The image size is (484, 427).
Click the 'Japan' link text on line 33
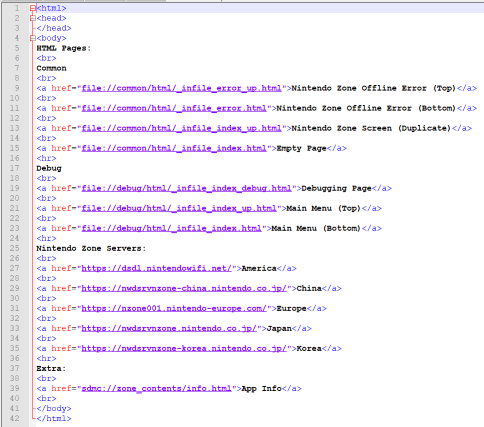click(279, 328)
